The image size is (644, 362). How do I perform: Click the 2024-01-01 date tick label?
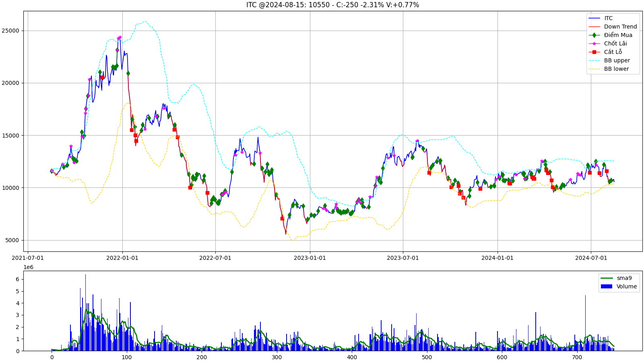[x=497, y=258]
